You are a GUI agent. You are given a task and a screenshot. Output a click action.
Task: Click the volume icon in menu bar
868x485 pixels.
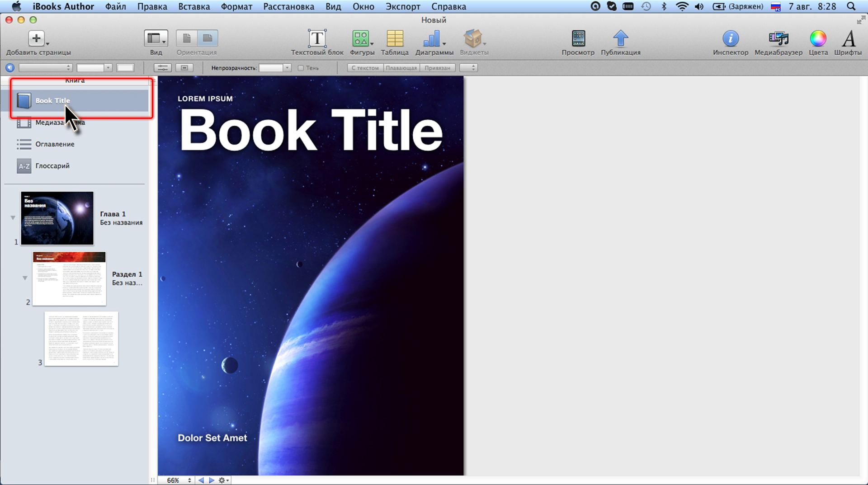tap(699, 6)
